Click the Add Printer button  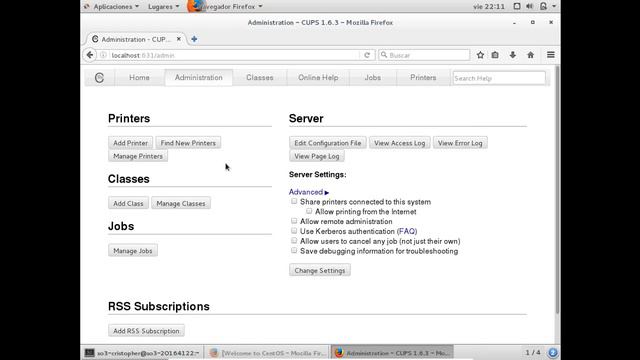click(130, 143)
